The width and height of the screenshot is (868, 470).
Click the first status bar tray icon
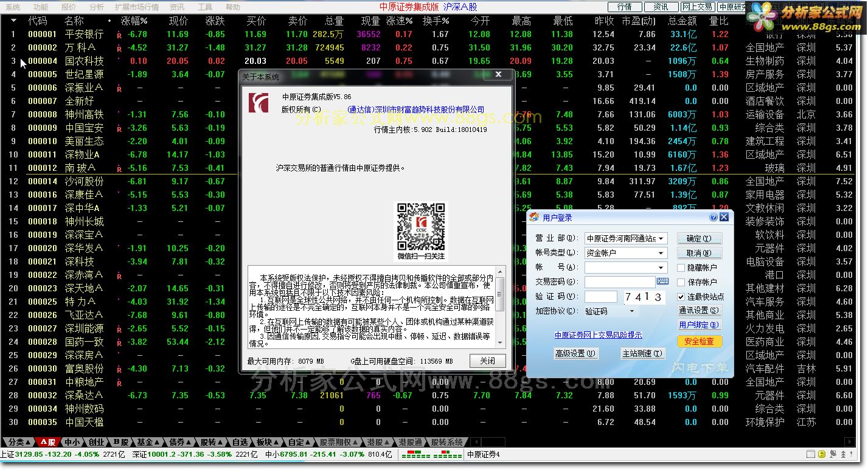coord(811,454)
